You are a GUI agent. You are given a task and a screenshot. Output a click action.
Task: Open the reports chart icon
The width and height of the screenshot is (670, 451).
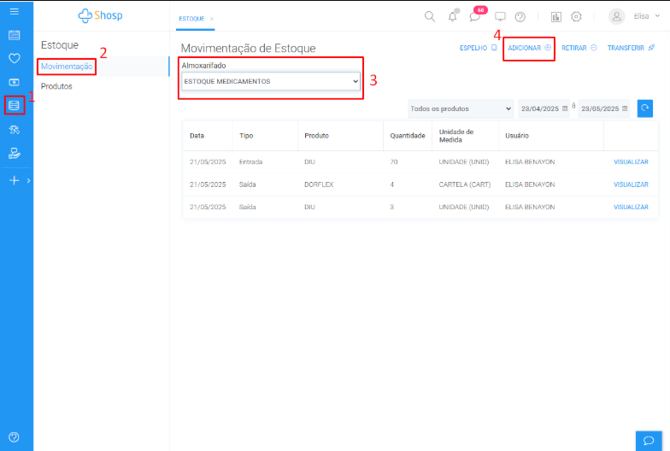pos(556,17)
